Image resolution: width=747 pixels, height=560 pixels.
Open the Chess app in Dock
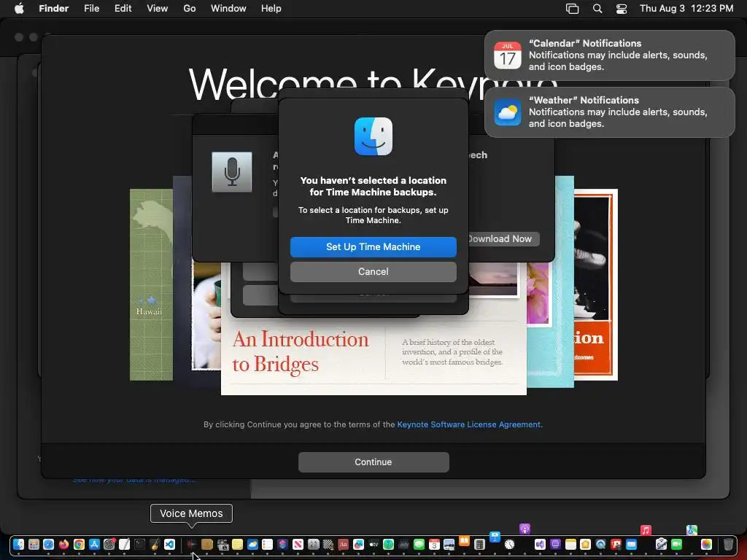[x=328, y=544]
